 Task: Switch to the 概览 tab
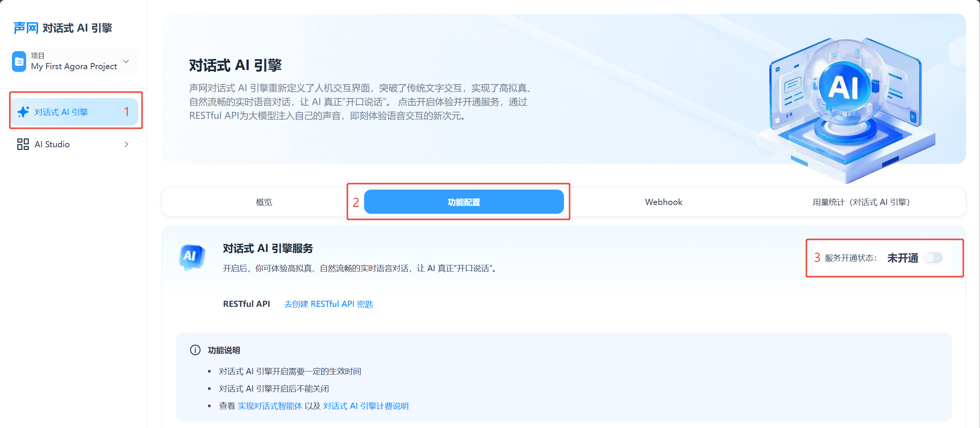pos(264,202)
